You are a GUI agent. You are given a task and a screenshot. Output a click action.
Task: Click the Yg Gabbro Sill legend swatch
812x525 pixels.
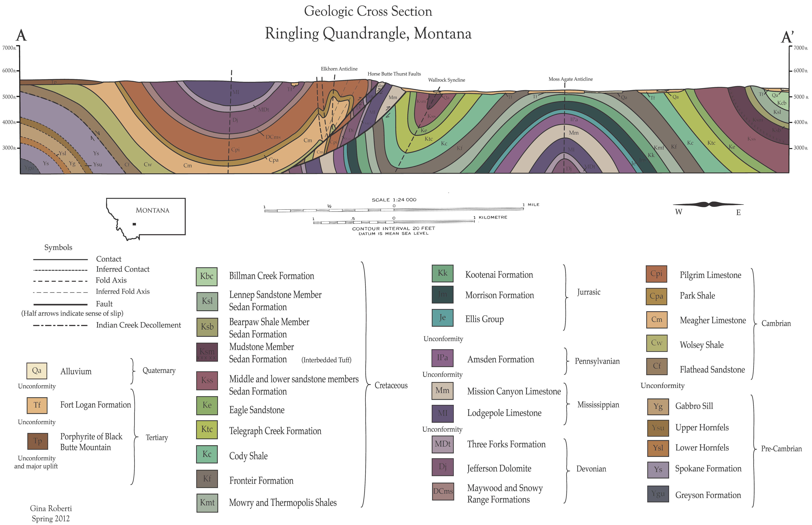(658, 407)
